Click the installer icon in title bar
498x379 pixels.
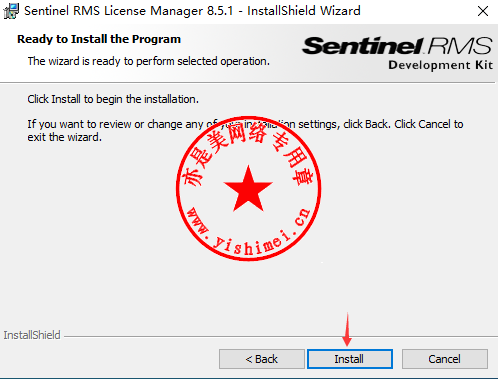tap(11, 11)
